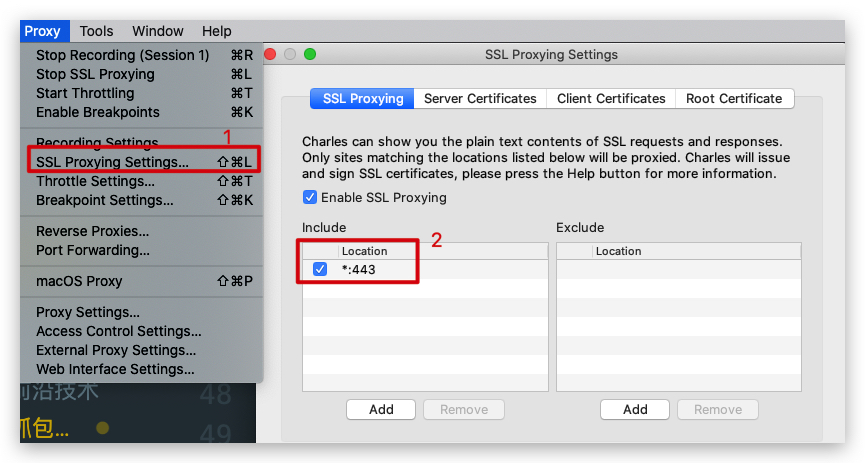This screenshot has height=463, width=865.
Task: Open the Tools menu
Action: click(96, 31)
